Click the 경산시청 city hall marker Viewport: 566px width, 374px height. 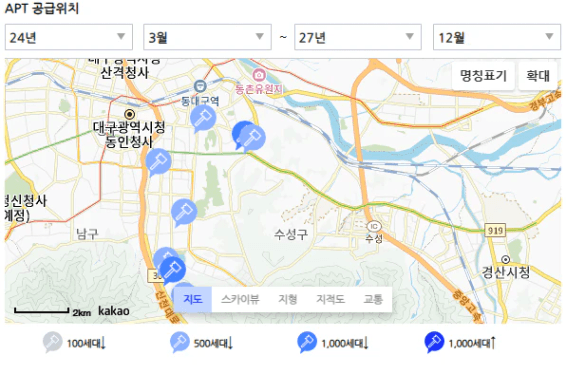pos(506,259)
